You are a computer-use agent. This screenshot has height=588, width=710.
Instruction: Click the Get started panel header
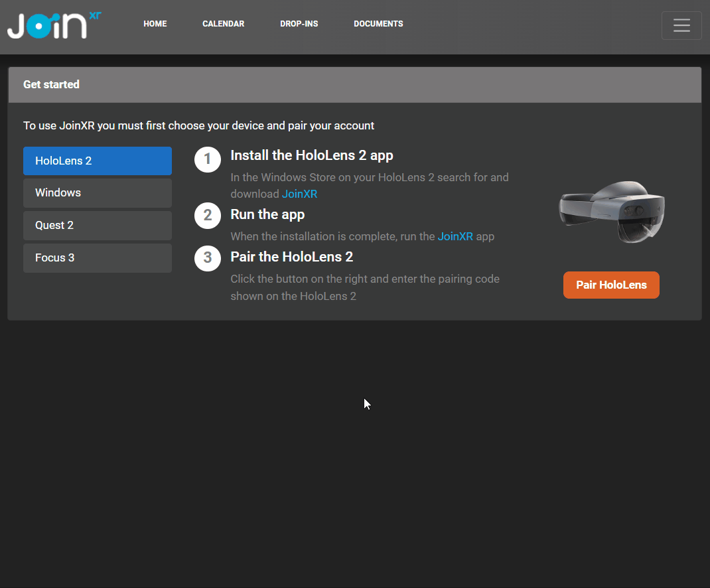click(x=354, y=85)
